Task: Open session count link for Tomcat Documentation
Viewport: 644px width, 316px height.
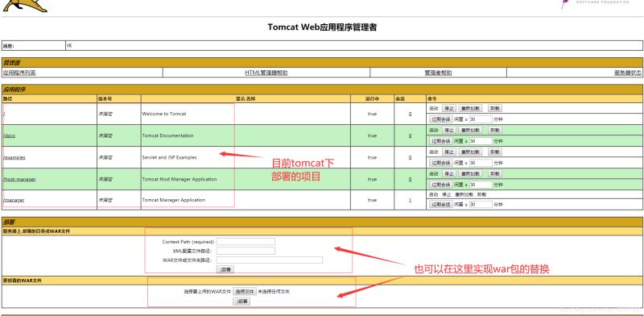Action: pos(410,135)
